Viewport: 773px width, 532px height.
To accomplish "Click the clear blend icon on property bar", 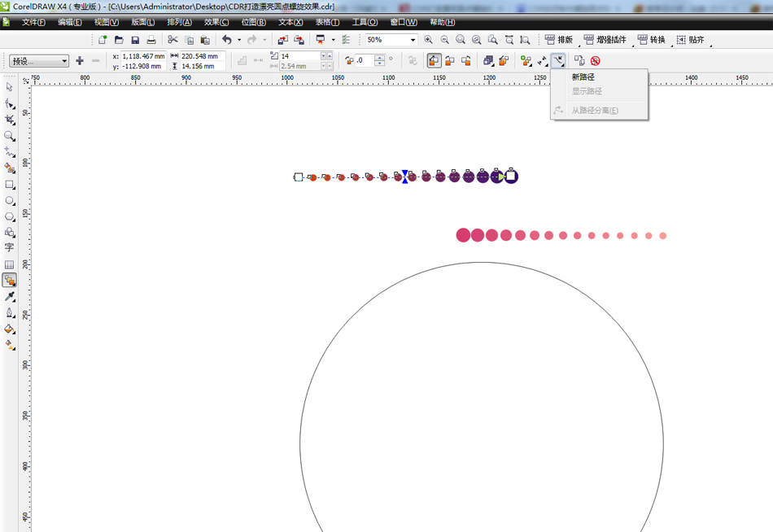I will click(x=596, y=60).
